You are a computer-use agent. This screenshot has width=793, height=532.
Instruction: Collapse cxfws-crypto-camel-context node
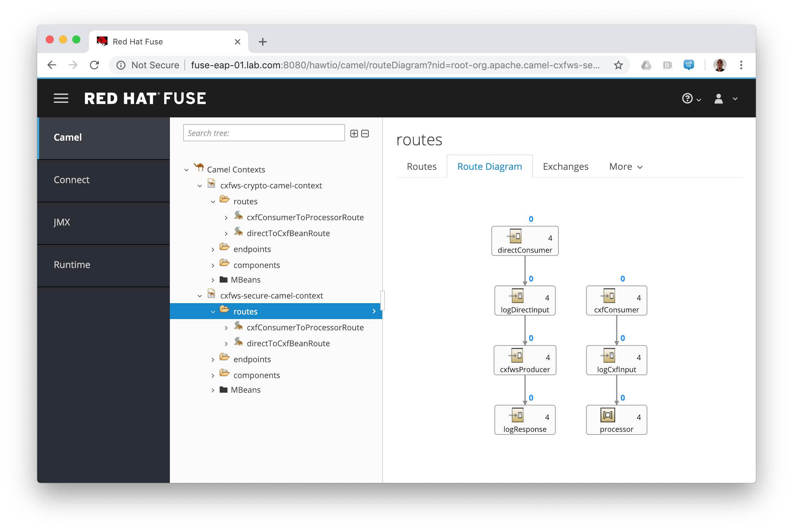(x=199, y=186)
